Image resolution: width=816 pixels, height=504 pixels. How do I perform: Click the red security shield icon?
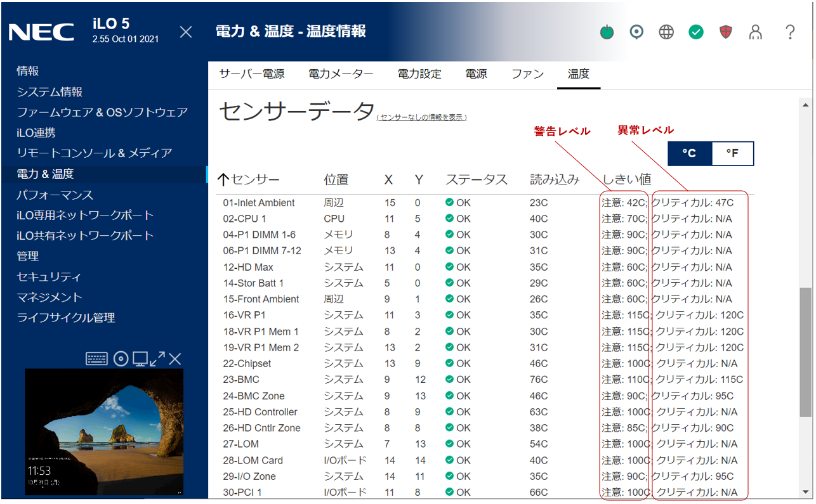[726, 32]
